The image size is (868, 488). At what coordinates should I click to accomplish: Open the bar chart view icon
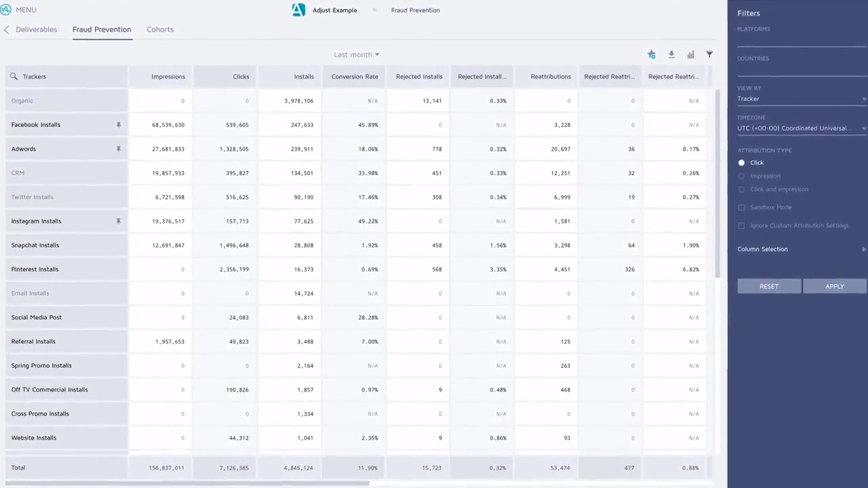690,54
